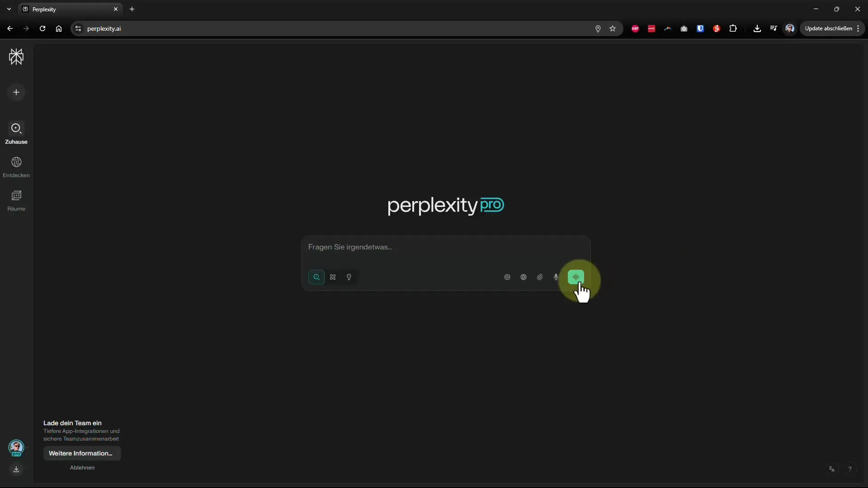
Task: Attach a file with the paperclip icon
Action: (540, 277)
